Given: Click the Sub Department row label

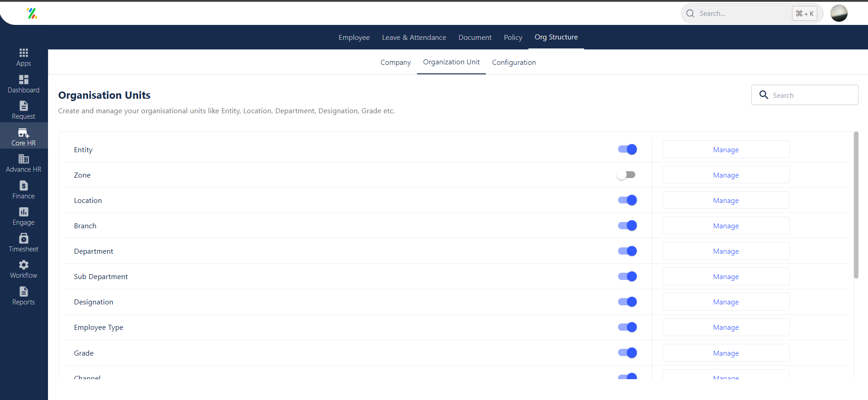Looking at the screenshot, I should pyautogui.click(x=101, y=277).
